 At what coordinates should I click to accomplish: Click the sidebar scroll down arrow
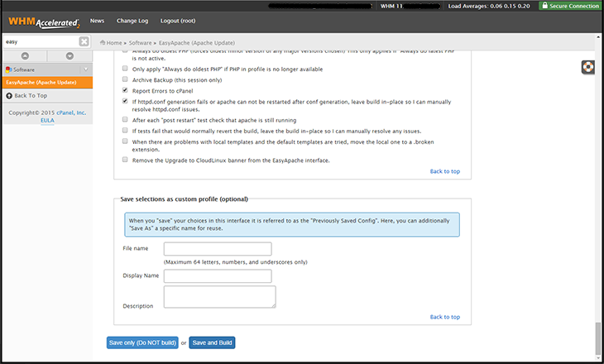(x=70, y=56)
